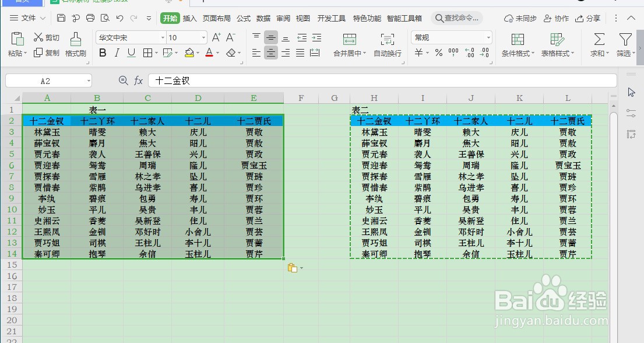Apply red font color A
This screenshot has height=343, width=644.
(x=209, y=52)
